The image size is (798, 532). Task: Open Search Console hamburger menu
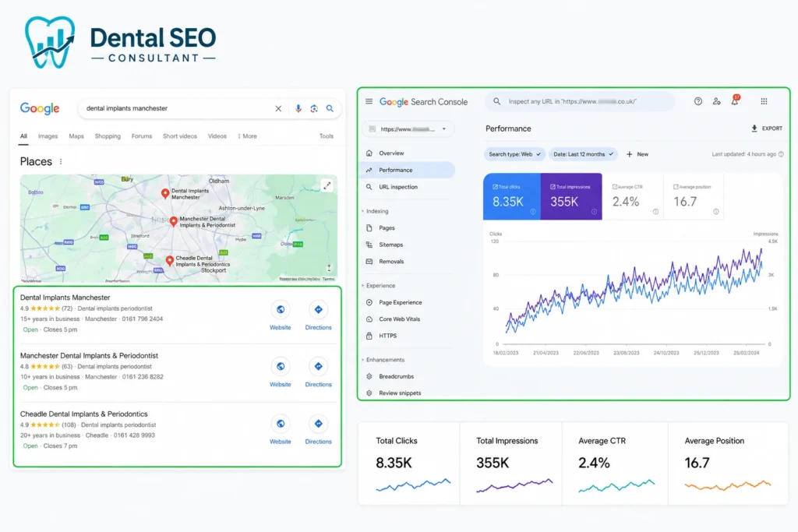pos(369,101)
